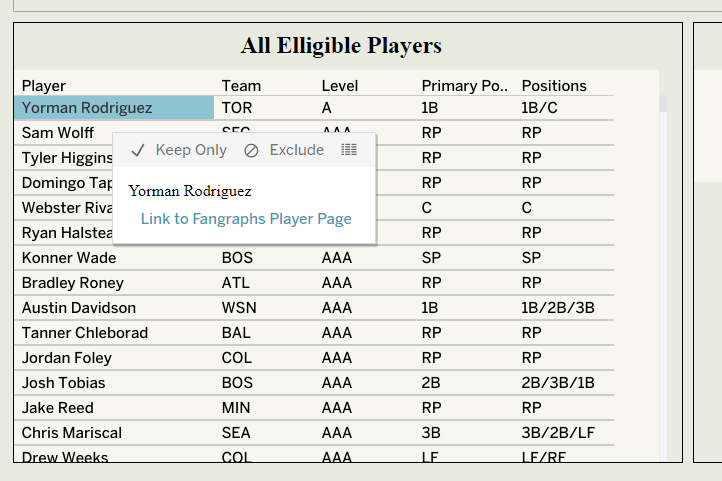Select player Jordan Foley
This screenshot has width=722, height=481.
click(67, 358)
